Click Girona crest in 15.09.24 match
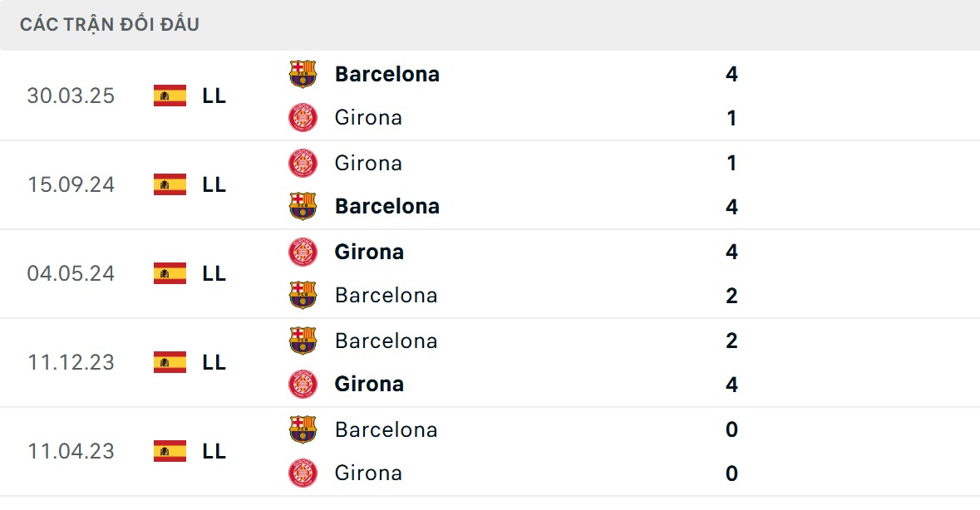The image size is (980, 510). (x=303, y=163)
